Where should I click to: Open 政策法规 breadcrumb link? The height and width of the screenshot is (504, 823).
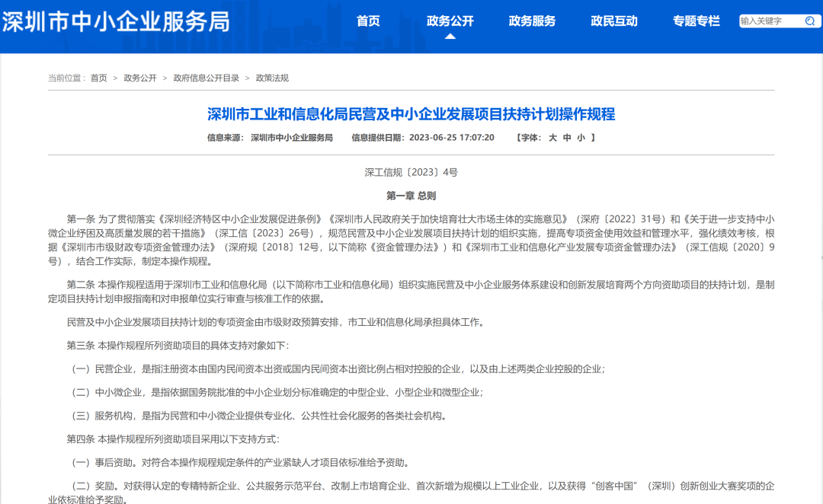272,78
